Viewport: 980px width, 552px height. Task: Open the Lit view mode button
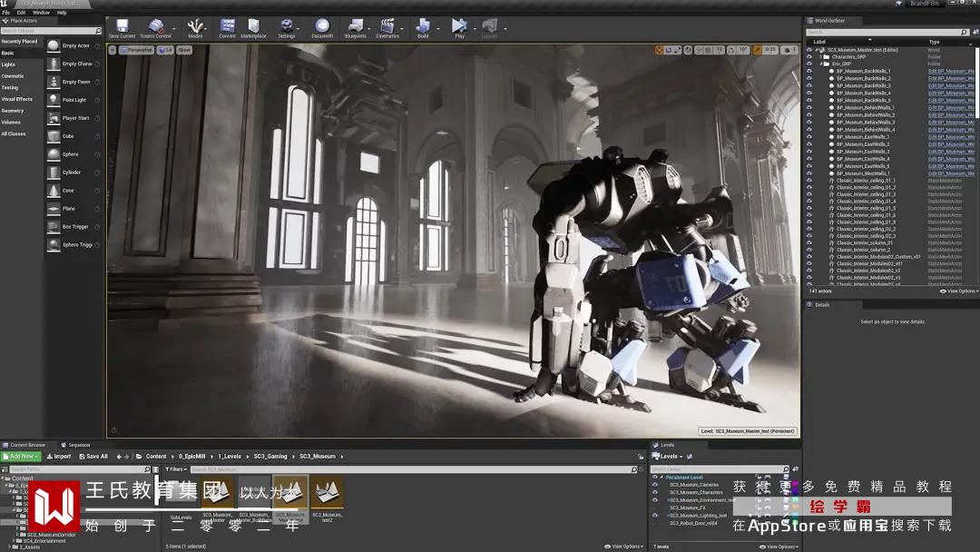165,50
